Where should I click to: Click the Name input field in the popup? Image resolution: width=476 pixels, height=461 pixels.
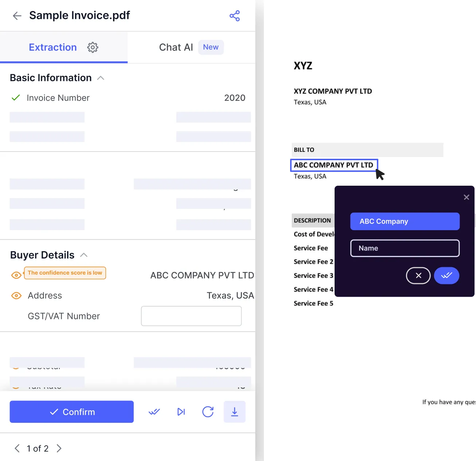405,248
